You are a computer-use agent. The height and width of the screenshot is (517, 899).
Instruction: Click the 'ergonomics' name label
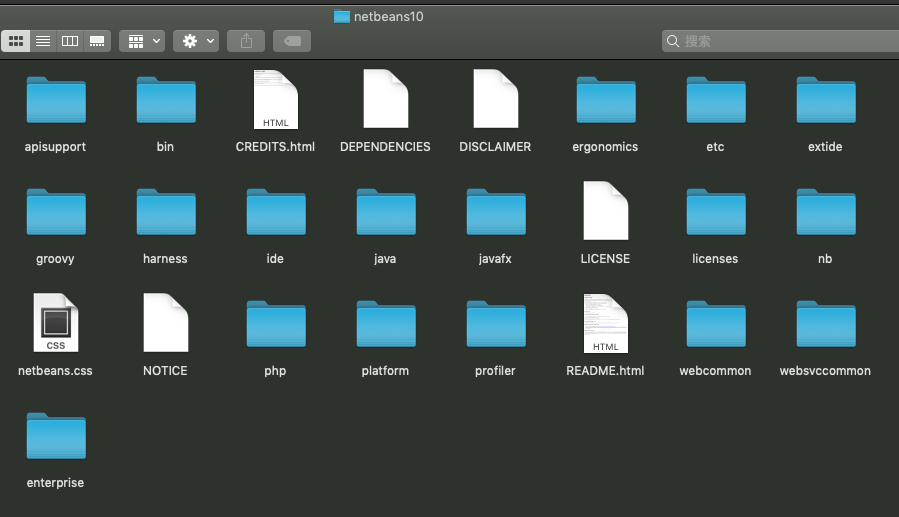pyautogui.click(x=605, y=147)
